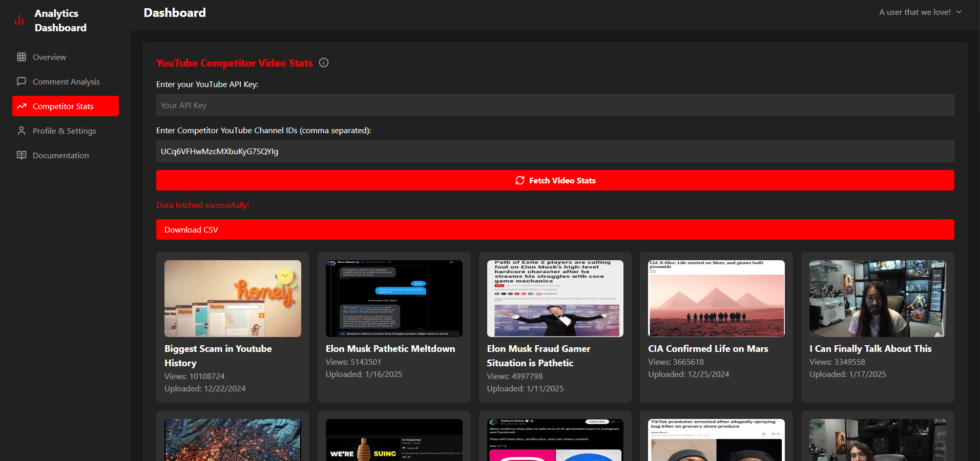Click the Analytics Dashboard brand text
The height and width of the screenshot is (461, 980).
[60, 20]
